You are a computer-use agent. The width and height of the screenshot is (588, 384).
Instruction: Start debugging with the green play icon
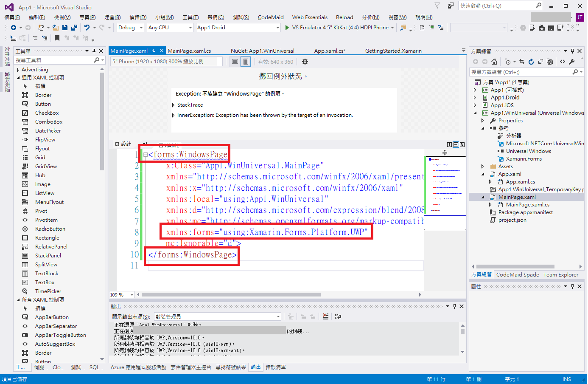click(x=287, y=28)
